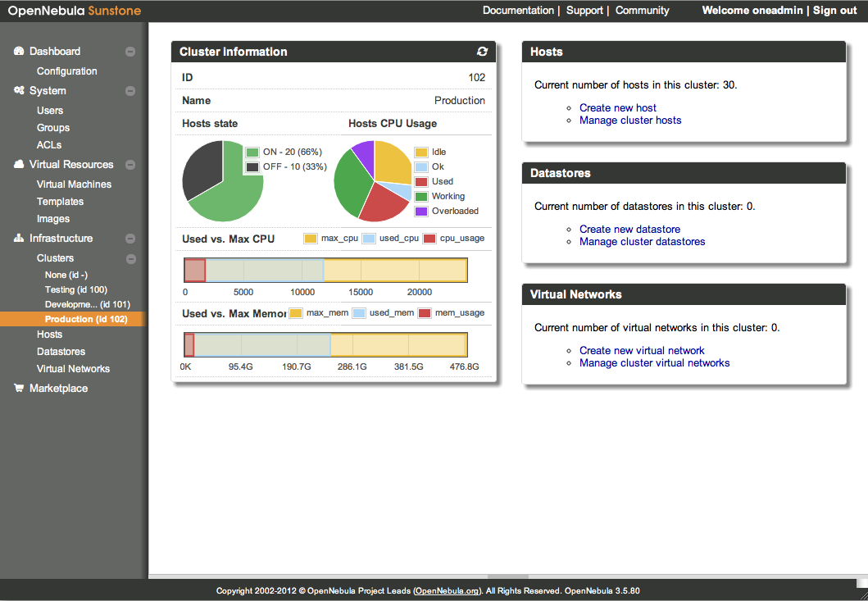Collapse the Clusters submenu

click(130, 259)
